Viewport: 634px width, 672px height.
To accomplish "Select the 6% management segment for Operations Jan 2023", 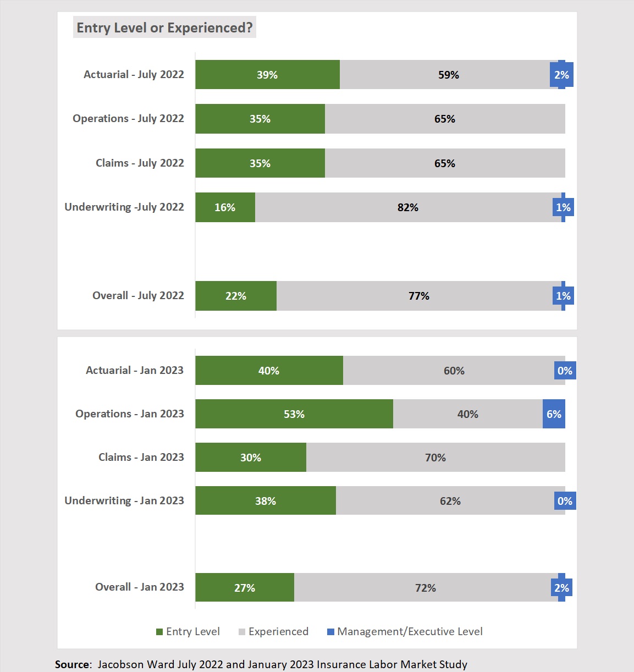I will click(554, 414).
